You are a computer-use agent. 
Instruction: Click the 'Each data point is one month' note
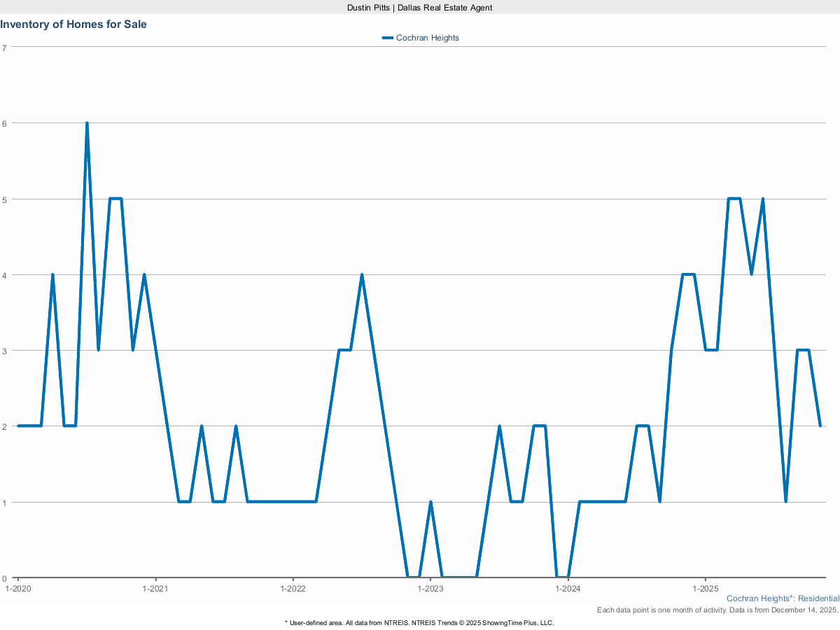[x=717, y=610]
